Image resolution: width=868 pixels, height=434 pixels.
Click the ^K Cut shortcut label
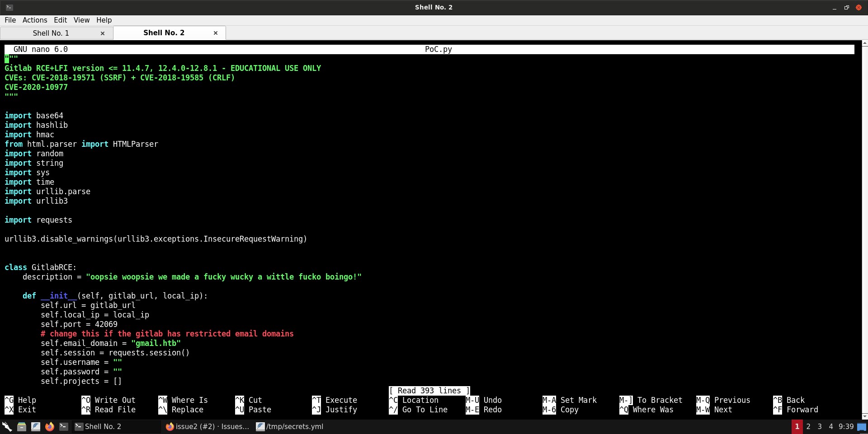pyautogui.click(x=249, y=400)
